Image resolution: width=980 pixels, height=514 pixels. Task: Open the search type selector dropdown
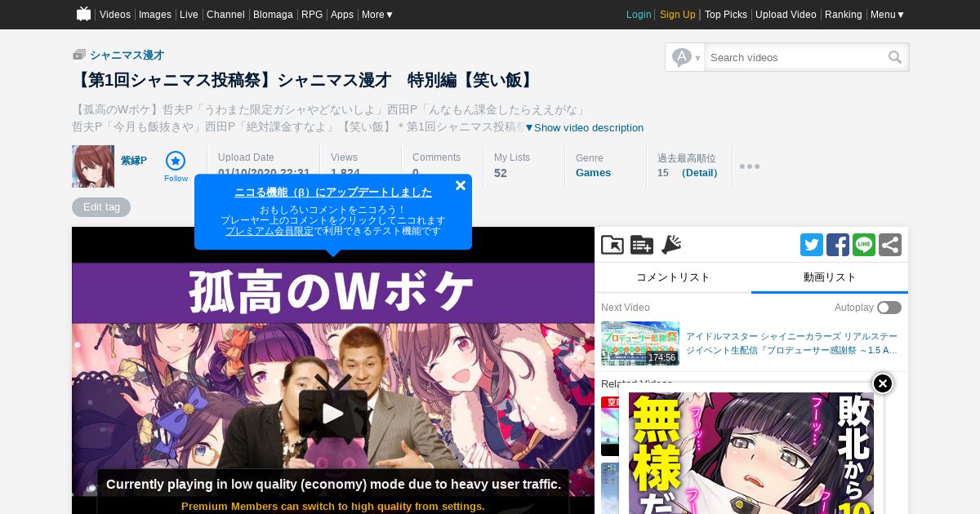pyautogui.click(x=686, y=57)
